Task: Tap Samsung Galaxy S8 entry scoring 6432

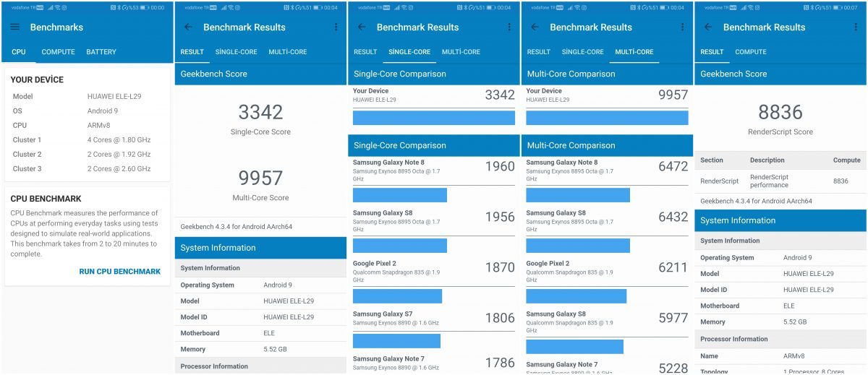Action: (607, 231)
